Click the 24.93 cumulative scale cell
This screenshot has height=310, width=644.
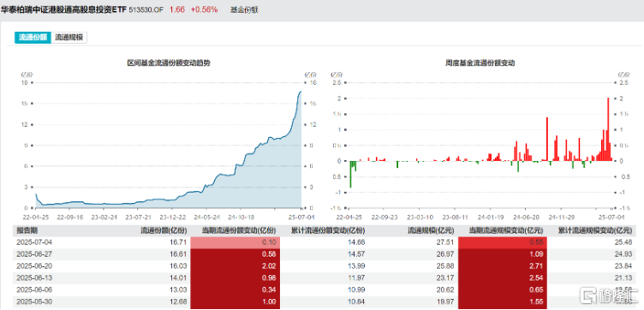point(624,254)
